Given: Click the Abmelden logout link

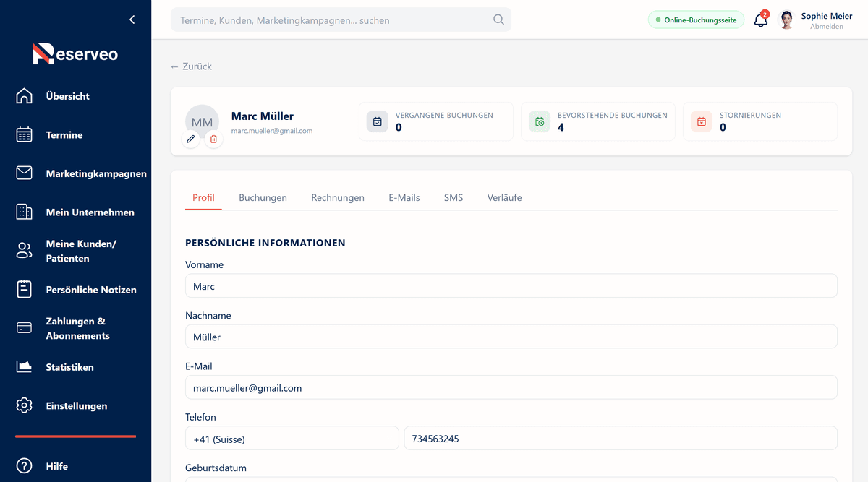Looking at the screenshot, I should click(x=826, y=27).
